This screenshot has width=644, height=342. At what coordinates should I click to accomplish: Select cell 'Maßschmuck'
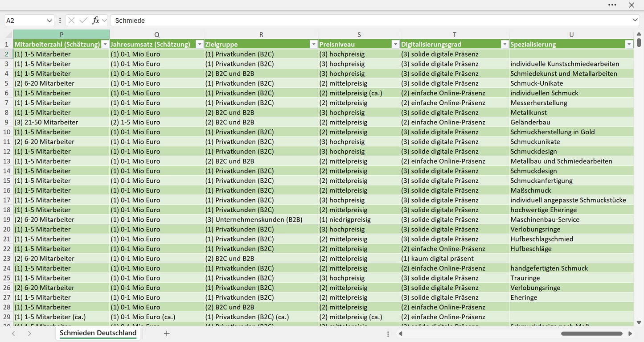tap(571, 190)
